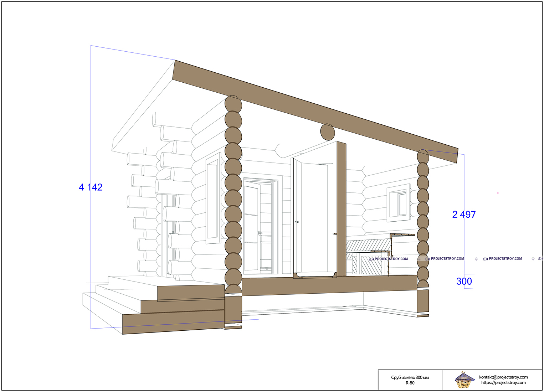Click the small icon between the two rightmost watermarks
Screen dimensions: 544x392
coord(476,259)
